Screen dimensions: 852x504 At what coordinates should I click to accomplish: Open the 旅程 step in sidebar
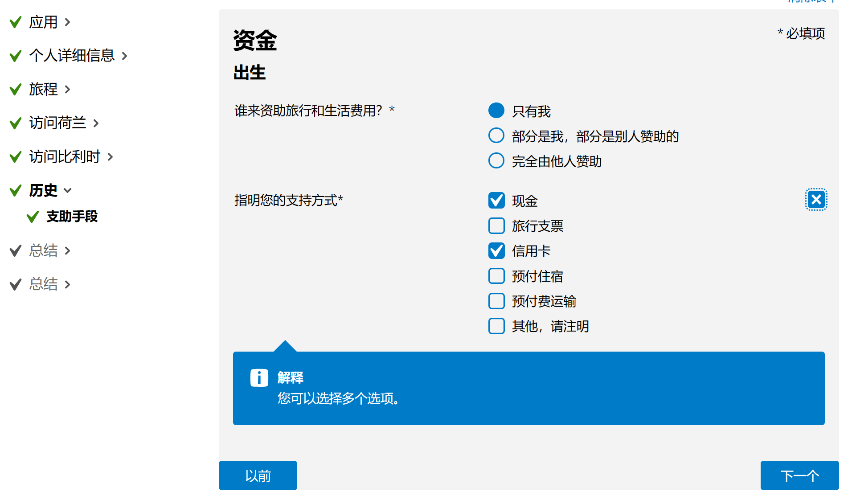[43, 89]
